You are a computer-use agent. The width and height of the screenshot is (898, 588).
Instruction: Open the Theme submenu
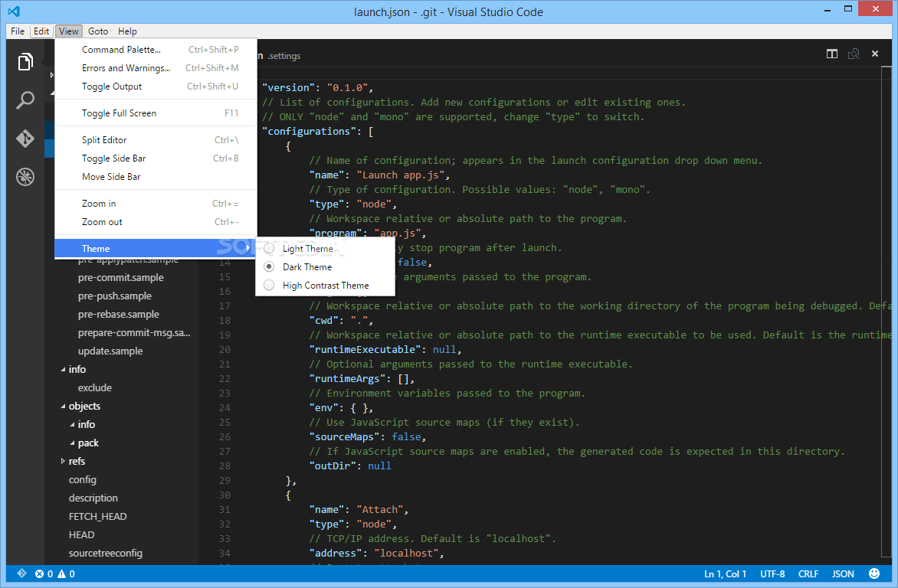click(x=156, y=249)
